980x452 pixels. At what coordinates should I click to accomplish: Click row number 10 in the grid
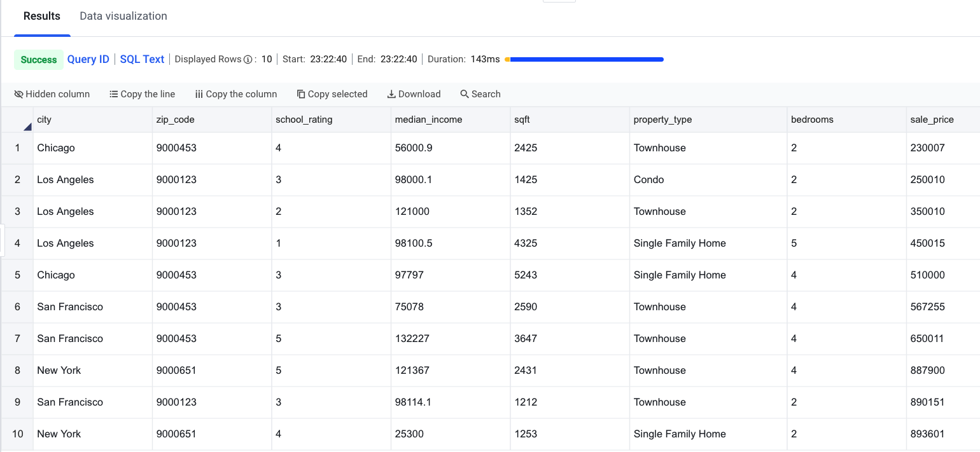[x=17, y=434]
